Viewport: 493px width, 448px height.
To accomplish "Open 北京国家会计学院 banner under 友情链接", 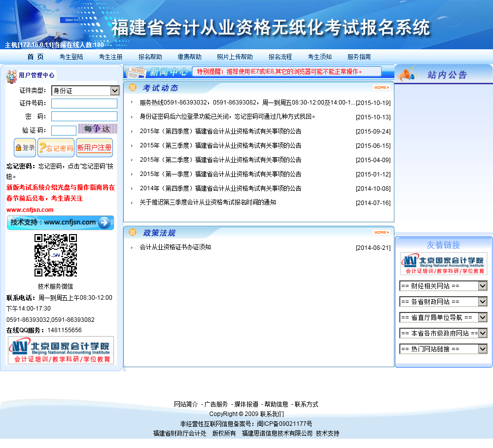I will [x=444, y=264].
